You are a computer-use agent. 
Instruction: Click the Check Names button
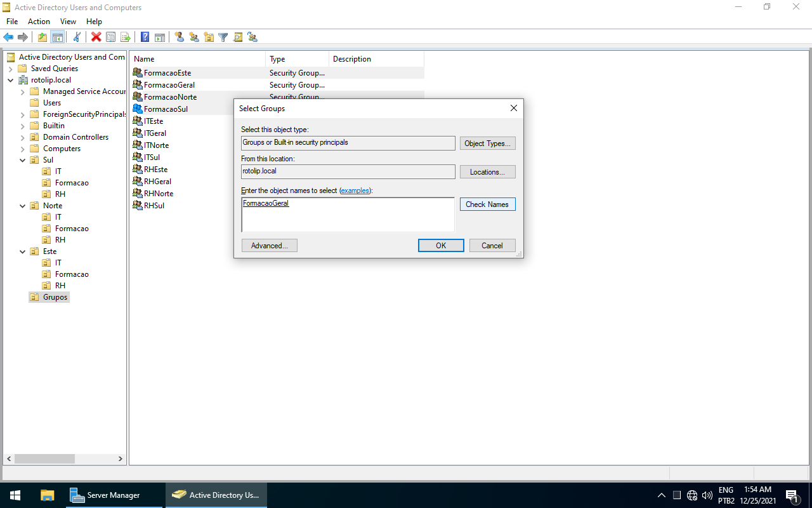[487, 204]
